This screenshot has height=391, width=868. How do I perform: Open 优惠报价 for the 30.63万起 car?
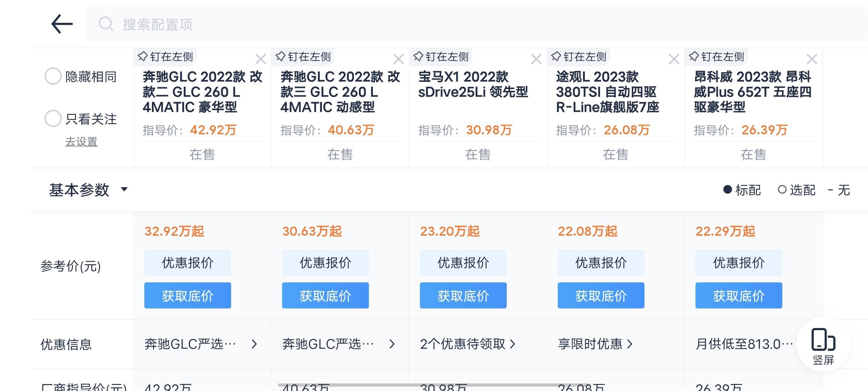pyautogui.click(x=325, y=263)
